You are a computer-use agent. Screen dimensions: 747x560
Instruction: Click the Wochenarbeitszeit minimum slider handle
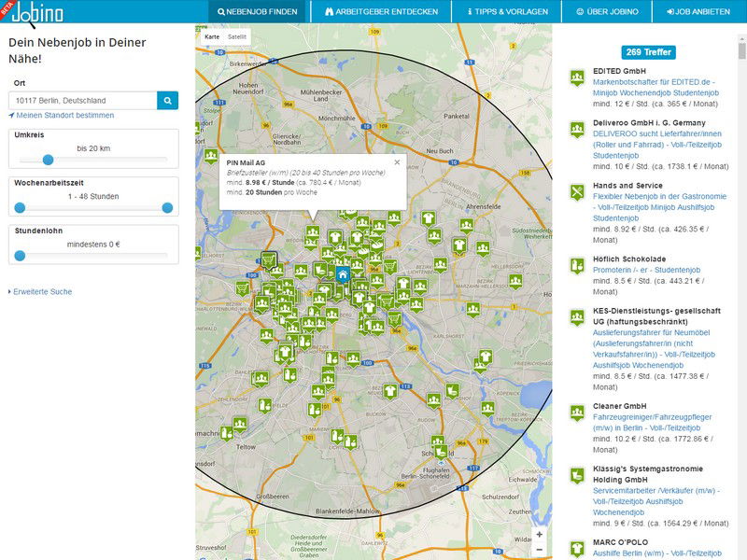coord(20,207)
